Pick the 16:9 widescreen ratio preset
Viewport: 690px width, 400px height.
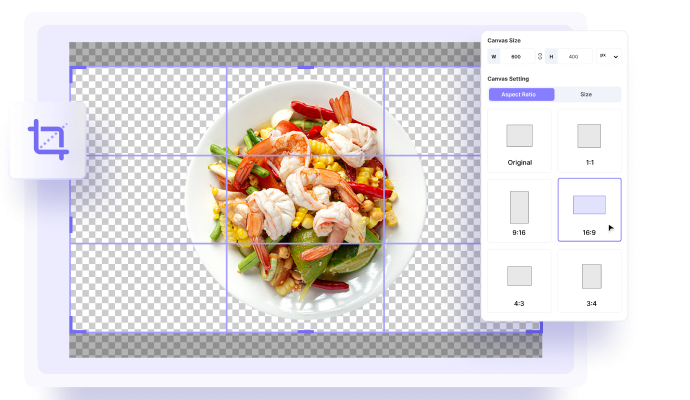[589, 211]
